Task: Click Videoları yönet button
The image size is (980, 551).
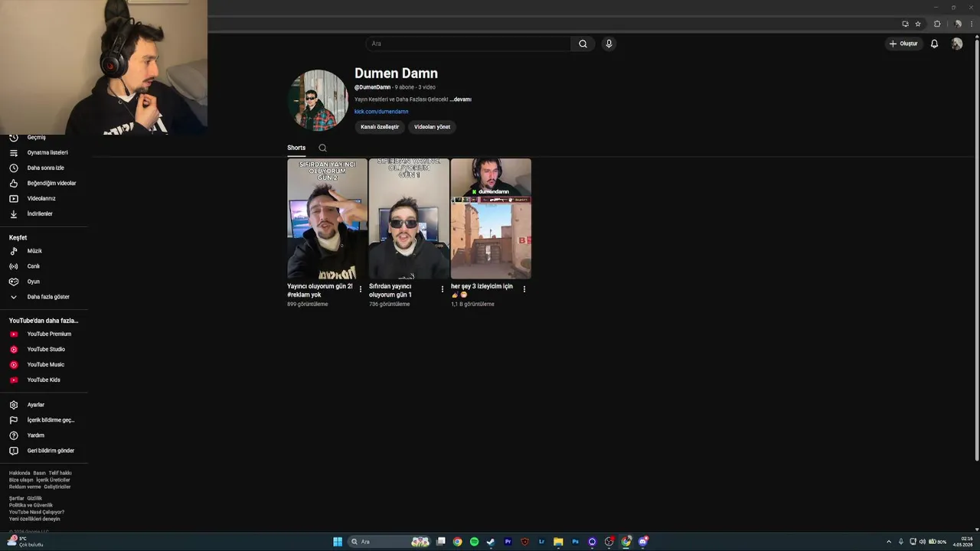Action: tap(432, 127)
